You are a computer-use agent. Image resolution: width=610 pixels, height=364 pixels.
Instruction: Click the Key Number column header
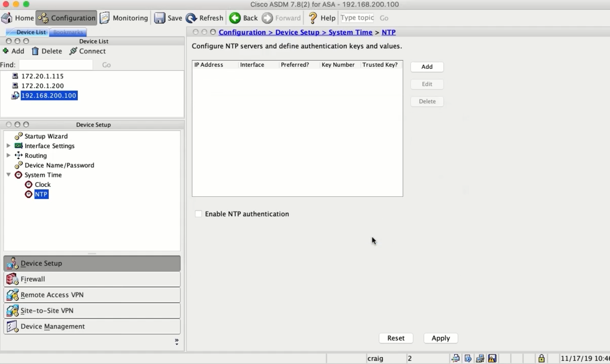coord(340,65)
